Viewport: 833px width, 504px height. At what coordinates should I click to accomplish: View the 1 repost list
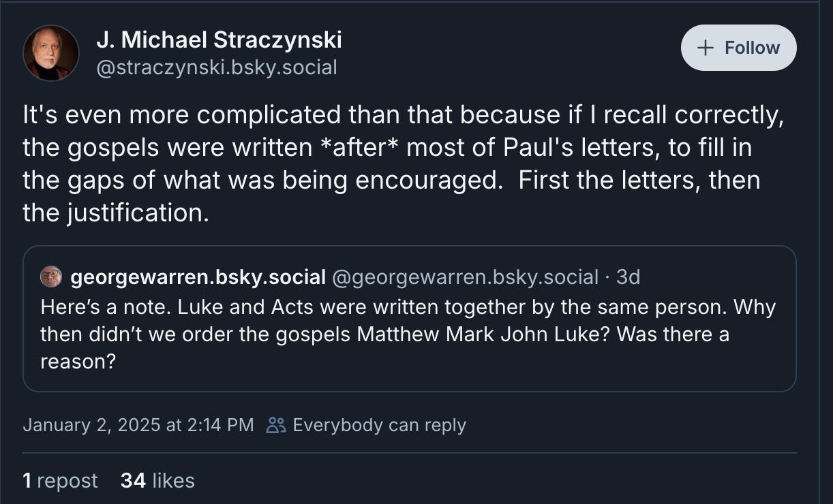[x=60, y=480]
